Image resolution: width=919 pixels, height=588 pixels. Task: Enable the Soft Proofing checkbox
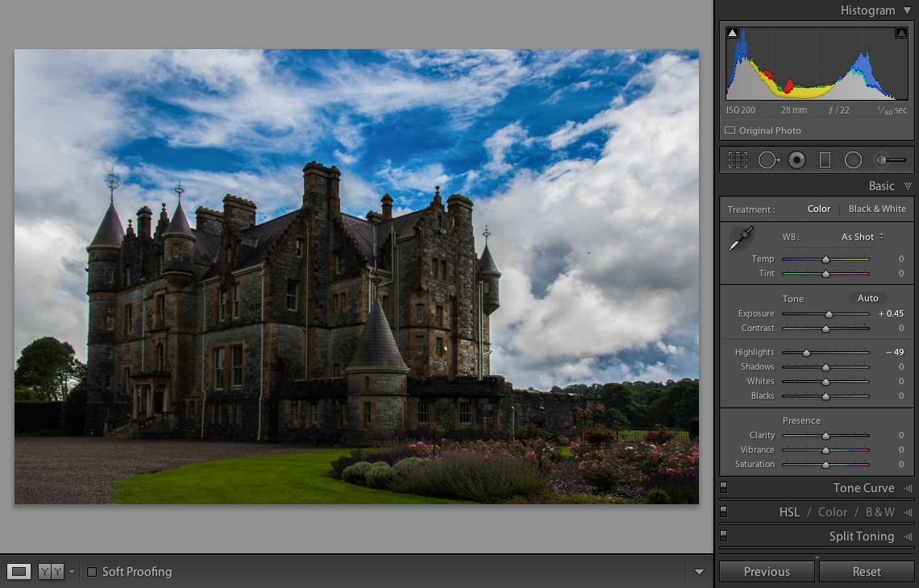click(93, 572)
